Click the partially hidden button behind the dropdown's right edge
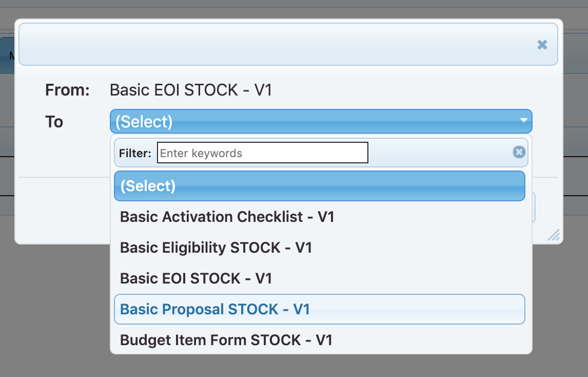The image size is (588, 377). click(534, 208)
